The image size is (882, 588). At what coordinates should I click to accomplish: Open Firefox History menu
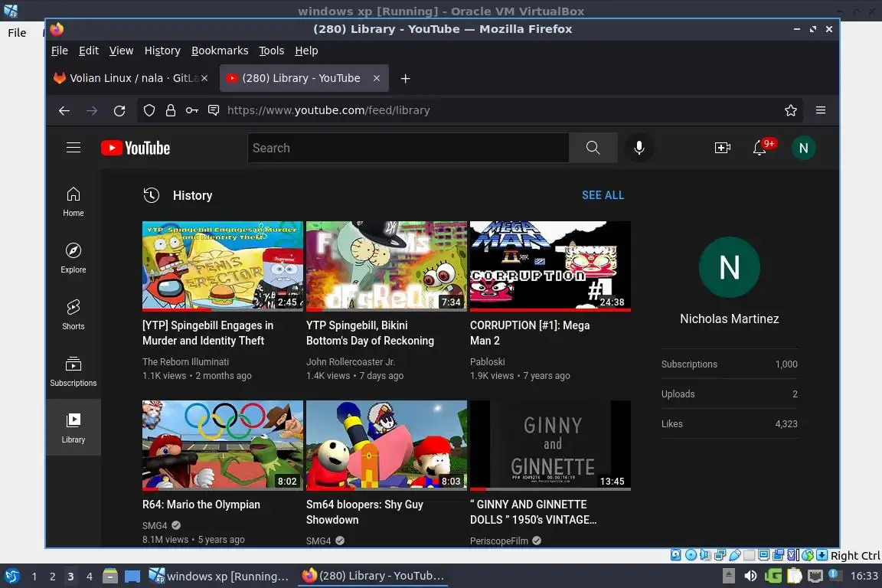pyautogui.click(x=162, y=51)
